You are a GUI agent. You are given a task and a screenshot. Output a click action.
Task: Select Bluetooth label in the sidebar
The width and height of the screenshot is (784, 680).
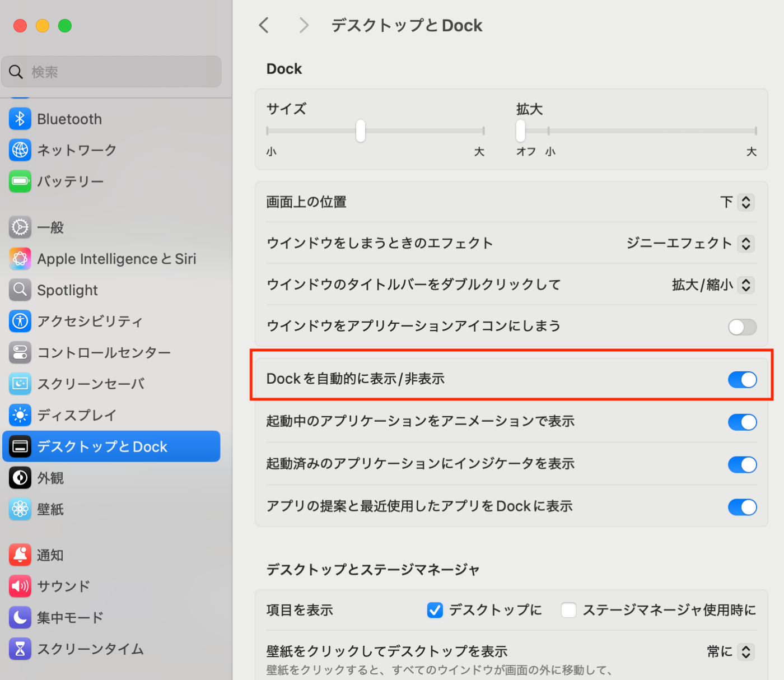69,119
